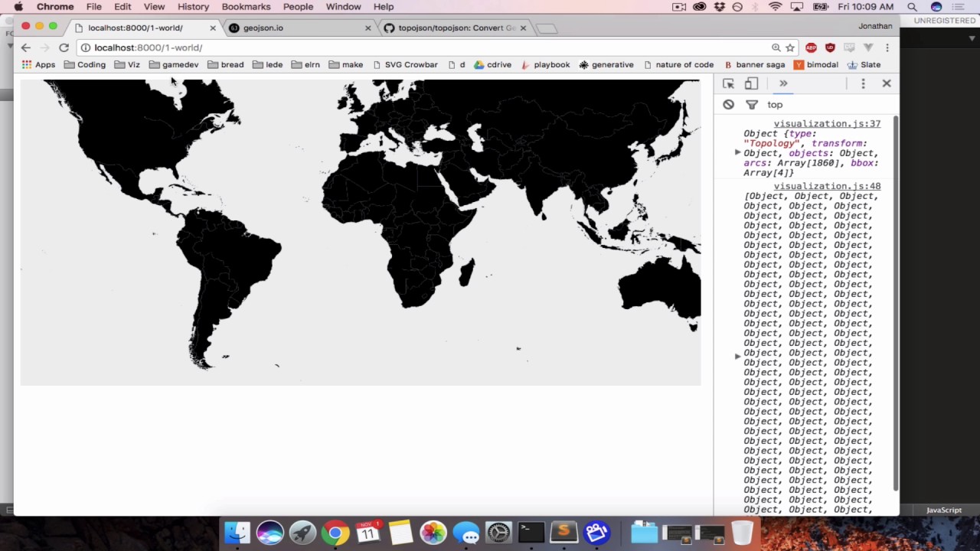Open the bread bookmarks folder
This screenshot has height=551, width=980.
[226, 65]
